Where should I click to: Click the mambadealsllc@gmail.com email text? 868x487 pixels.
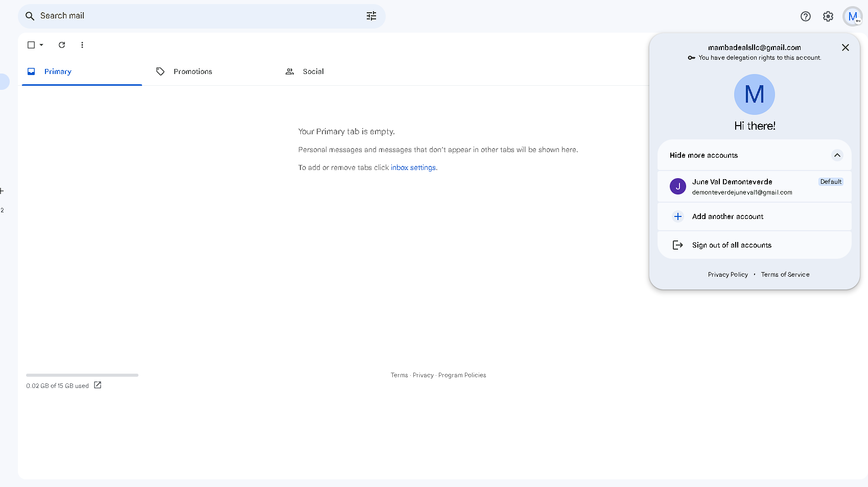(x=755, y=47)
